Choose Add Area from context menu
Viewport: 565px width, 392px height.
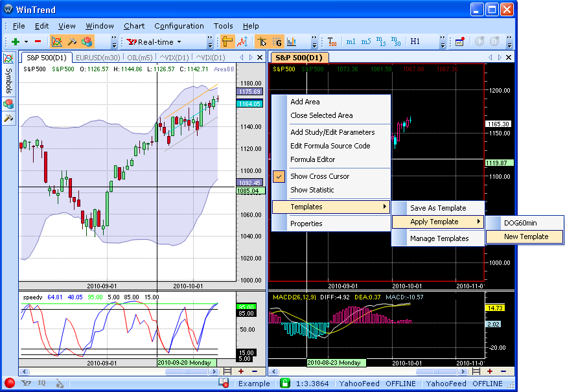tap(305, 102)
